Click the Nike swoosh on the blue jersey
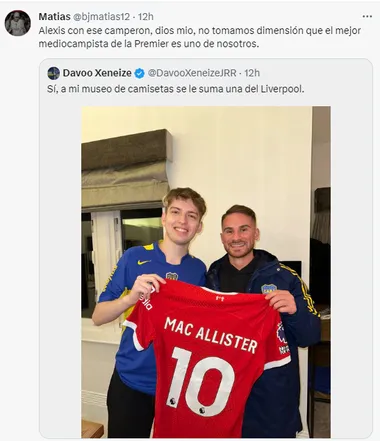This screenshot has width=380, height=441. tap(144, 262)
